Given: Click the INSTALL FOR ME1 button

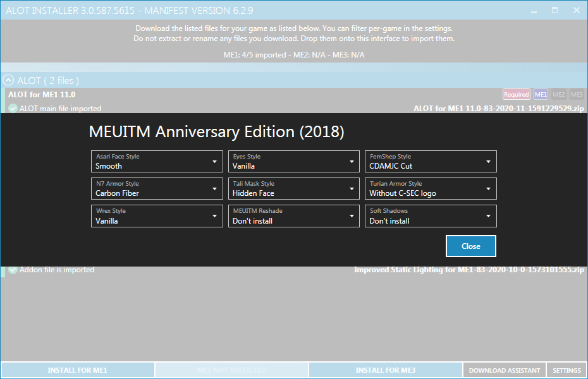Looking at the screenshot, I should click(78, 370).
